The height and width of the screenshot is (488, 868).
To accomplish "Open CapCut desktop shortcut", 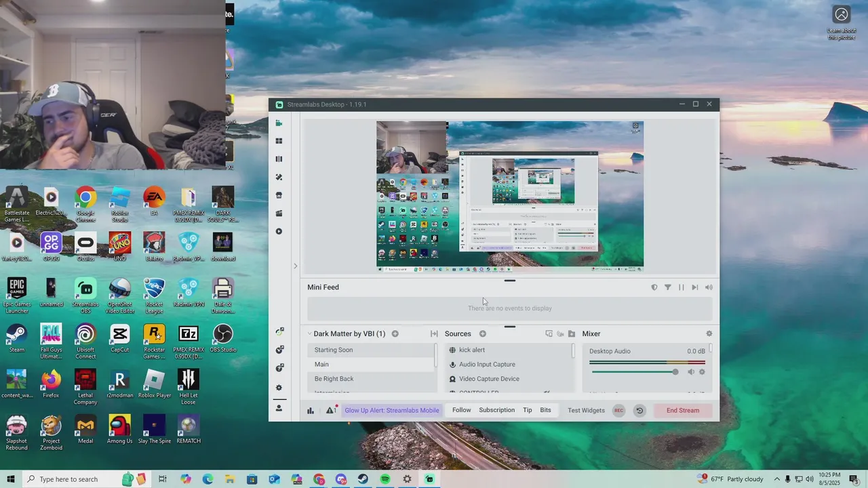I will point(119,339).
